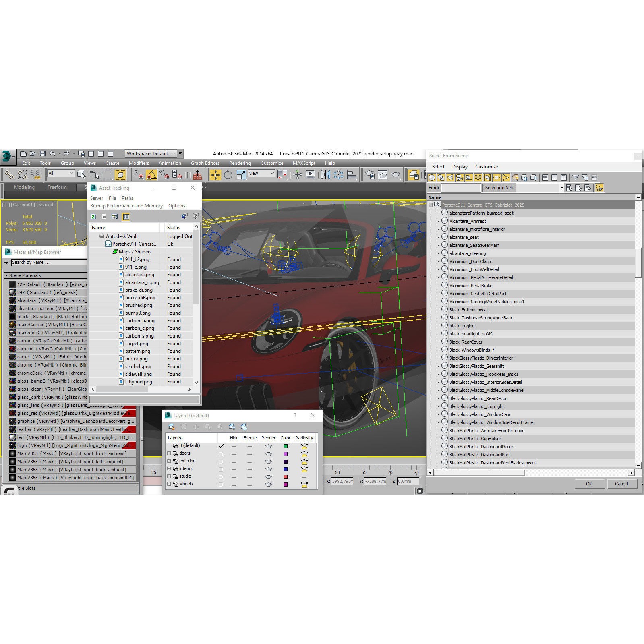Tick the studio layer current checkbox
This screenshot has width=644, height=644.
pos(221,477)
